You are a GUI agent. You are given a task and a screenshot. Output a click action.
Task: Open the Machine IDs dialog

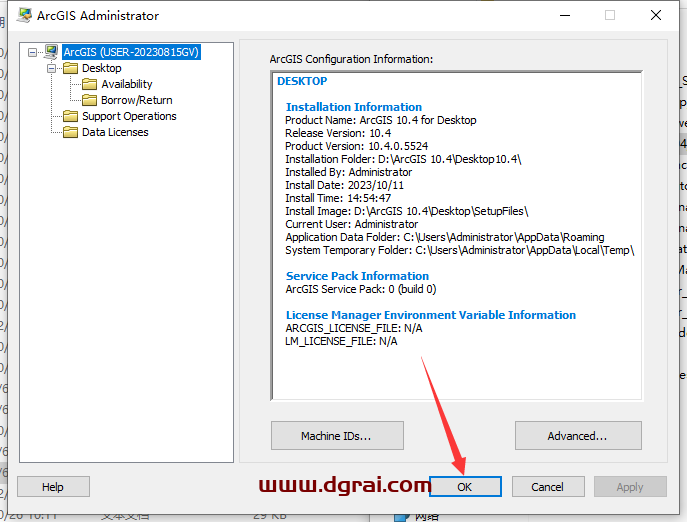(x=337, y=436)
